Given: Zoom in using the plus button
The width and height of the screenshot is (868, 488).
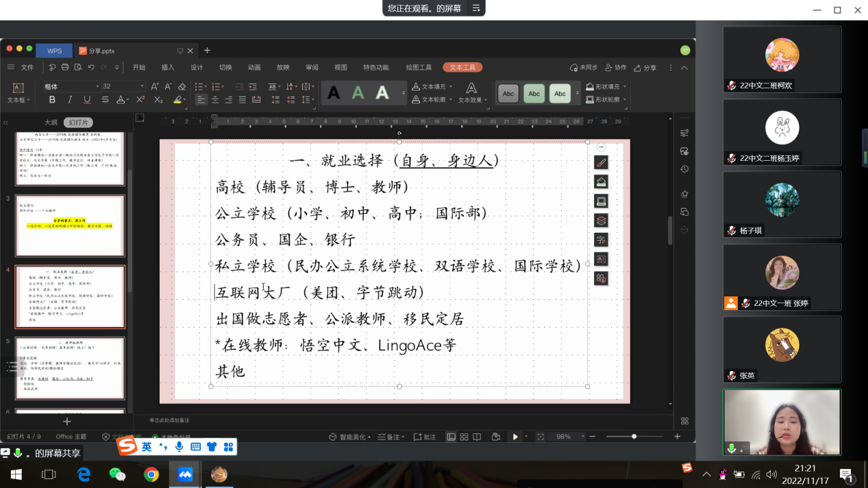Looking at the screenshot, I should coord(678,437).
